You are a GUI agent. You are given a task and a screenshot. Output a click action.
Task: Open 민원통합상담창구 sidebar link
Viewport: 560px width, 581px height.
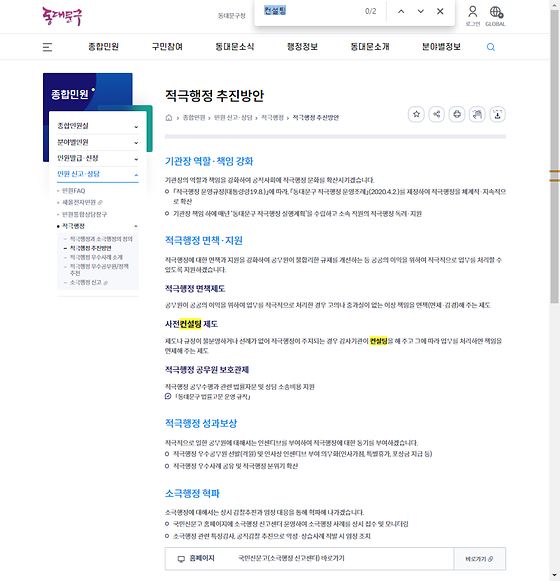(x=84, y=214)
